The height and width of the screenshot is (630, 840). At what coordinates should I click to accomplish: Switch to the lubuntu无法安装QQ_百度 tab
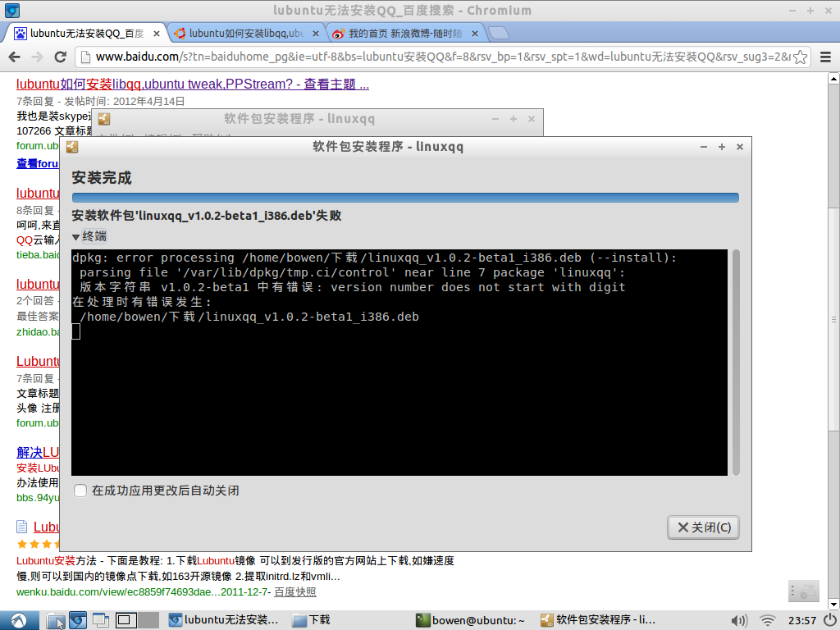86,33
